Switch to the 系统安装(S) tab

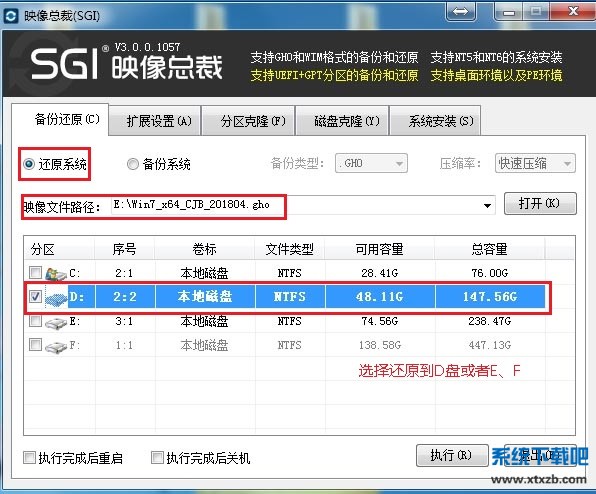(x=441, y=121)
